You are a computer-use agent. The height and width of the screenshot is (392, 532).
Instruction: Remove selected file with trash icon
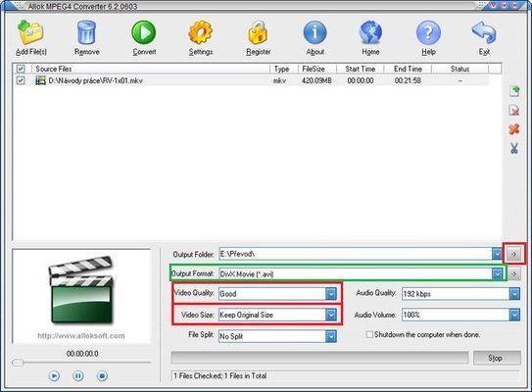point(86,32)
